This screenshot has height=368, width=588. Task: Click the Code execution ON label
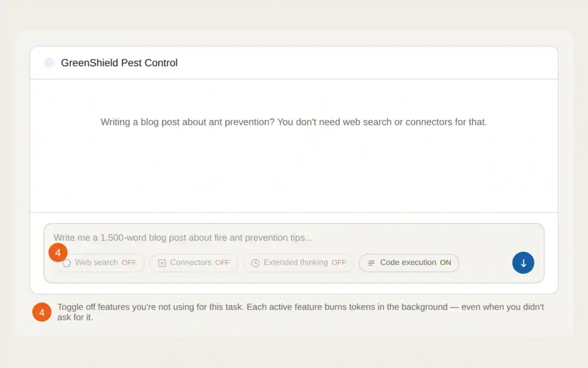pos(446,263)
